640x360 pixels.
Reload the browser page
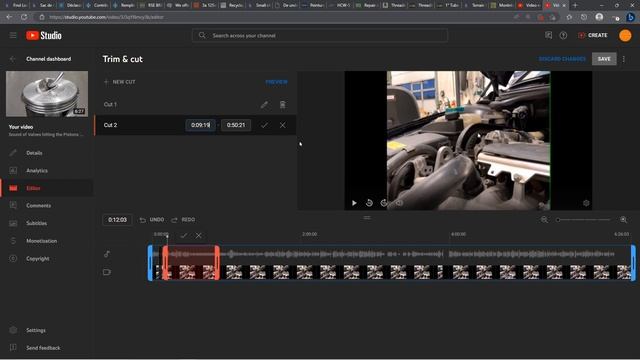tap(24, 17)
